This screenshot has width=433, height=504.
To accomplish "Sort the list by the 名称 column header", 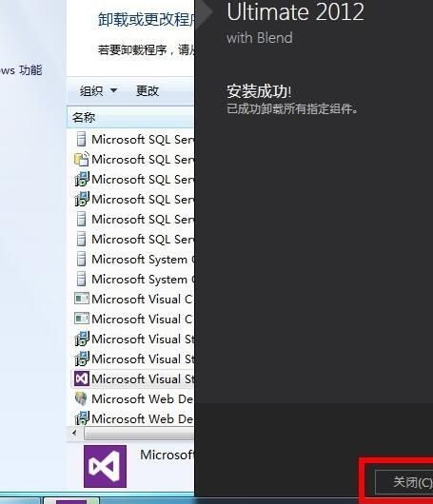I will point(130,118).
